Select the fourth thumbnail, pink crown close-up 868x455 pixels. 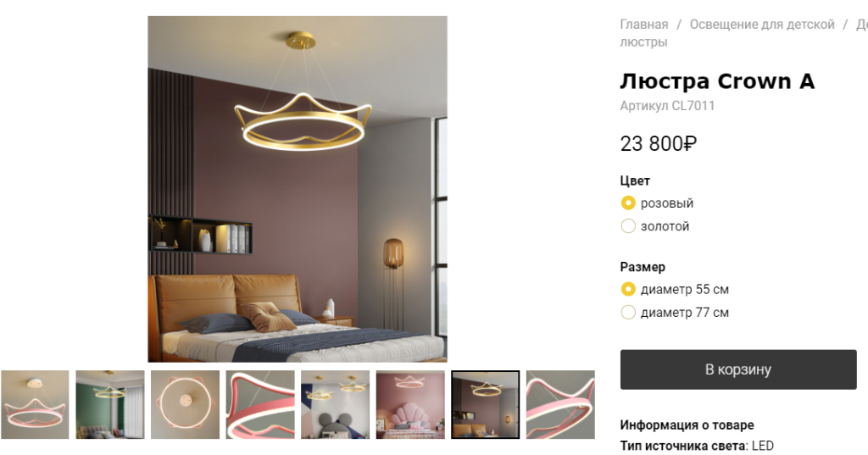pyautogui.click(x=260, y=405)
